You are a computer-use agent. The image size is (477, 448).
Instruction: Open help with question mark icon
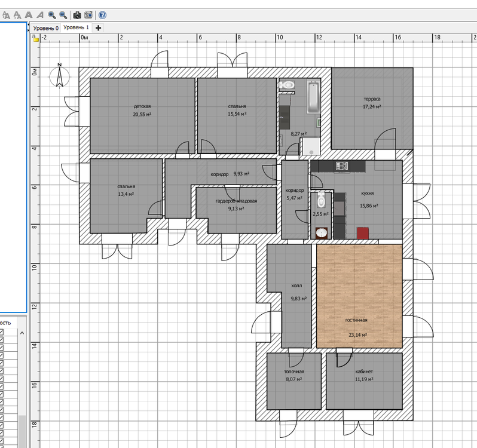click(x=103, y=15)
